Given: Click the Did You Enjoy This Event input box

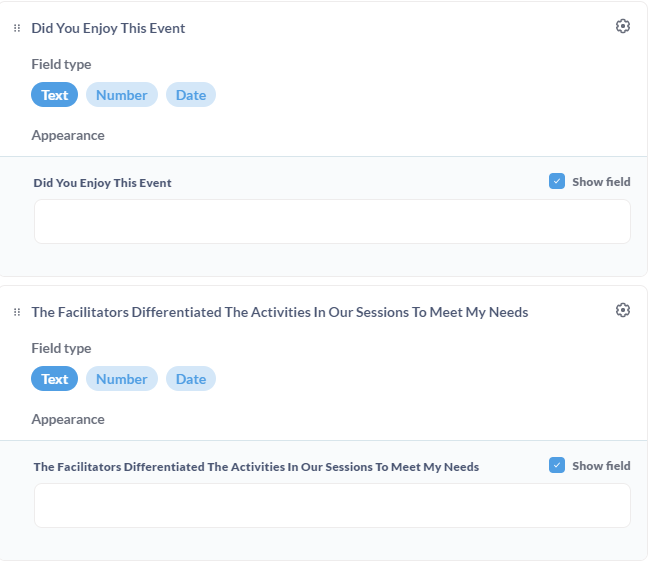Looking at the screenshot, I should [x=332, y=222].
